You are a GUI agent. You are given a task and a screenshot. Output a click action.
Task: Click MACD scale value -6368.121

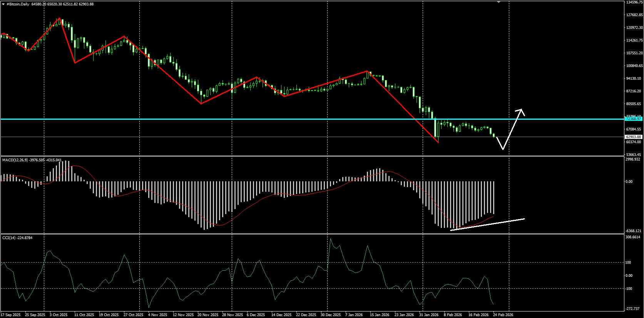tap(633, 231)
